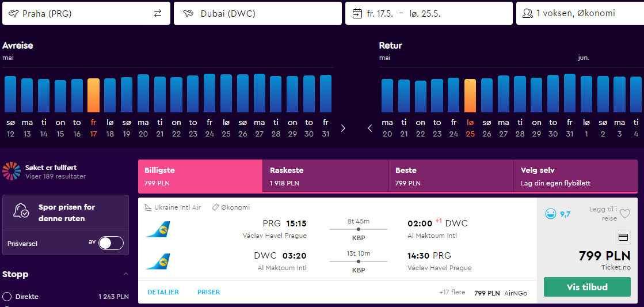
Task: Toggle the Prisvarsel switch on
Action: tap(111, 243)
